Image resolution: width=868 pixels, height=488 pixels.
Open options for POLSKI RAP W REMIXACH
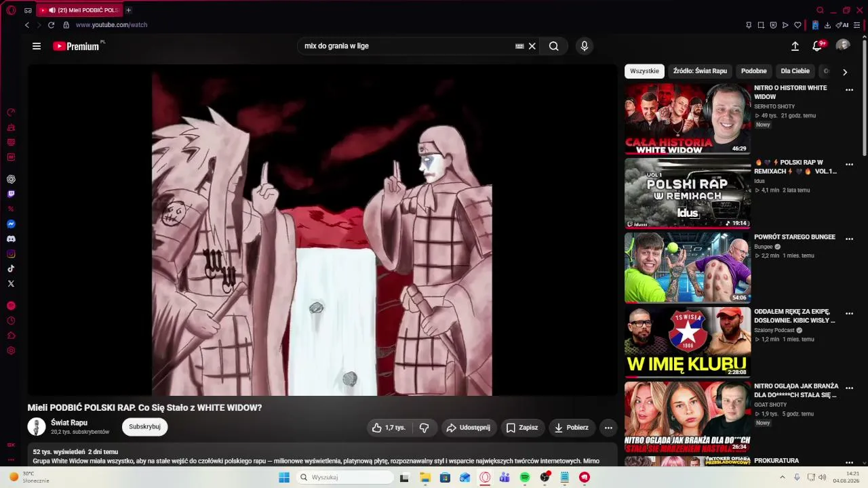[849, 164]
